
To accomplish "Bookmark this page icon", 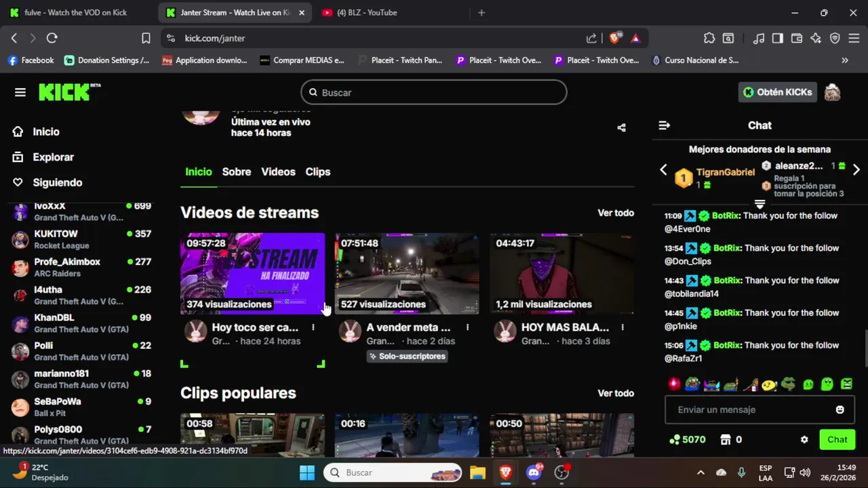I will coord(146,38).
